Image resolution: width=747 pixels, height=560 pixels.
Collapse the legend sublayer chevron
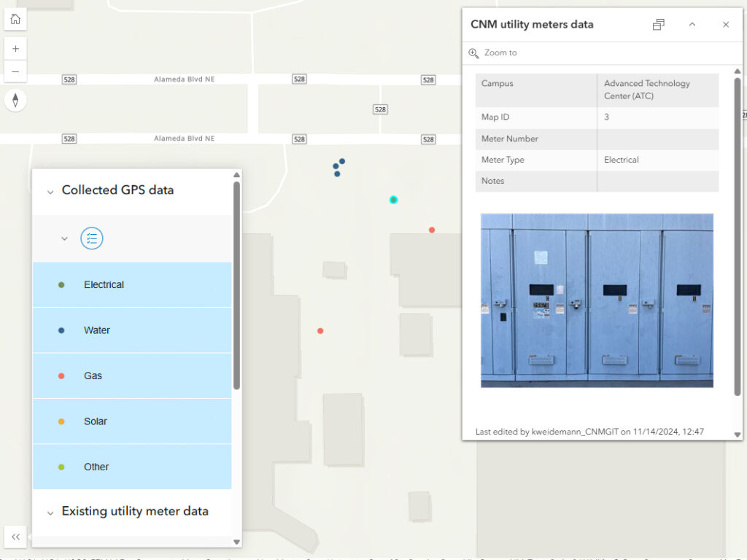click(x=64, y=238)
